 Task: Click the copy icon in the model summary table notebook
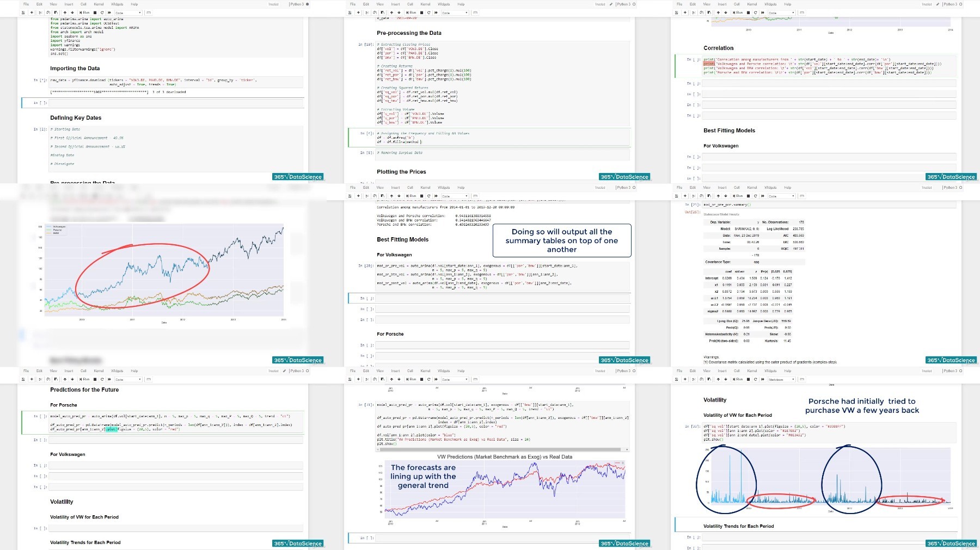[701, 196]
